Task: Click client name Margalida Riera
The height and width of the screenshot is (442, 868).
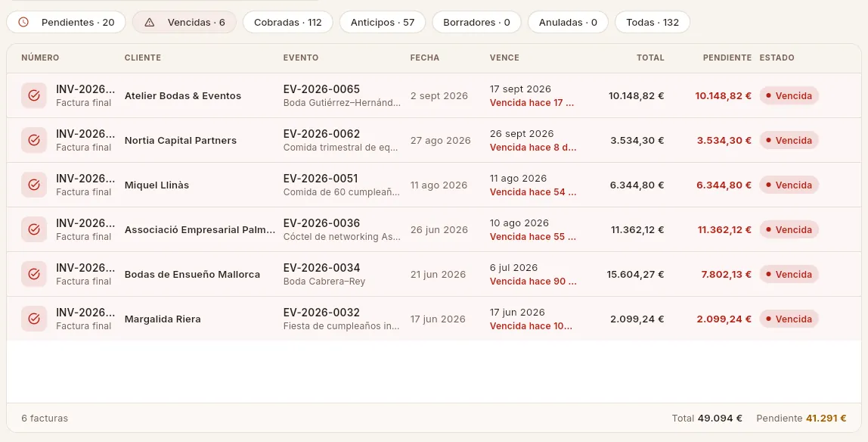Action: click(x=163, y=319)
